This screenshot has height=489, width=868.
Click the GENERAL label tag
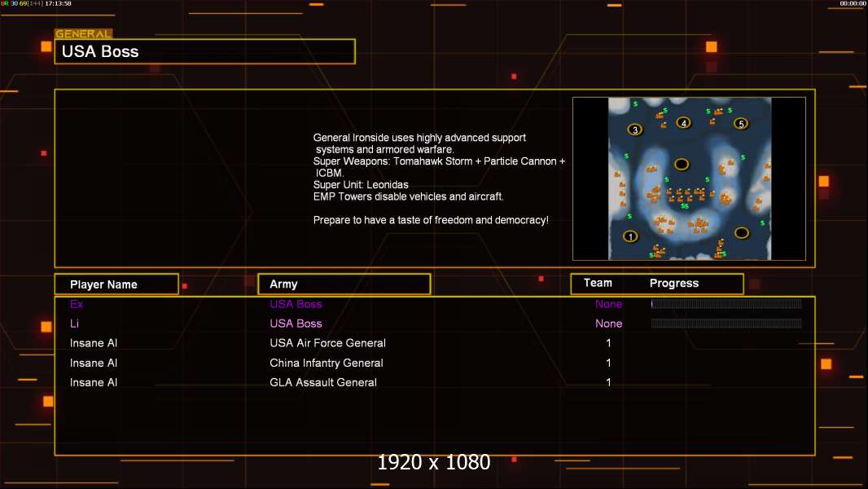coord(83,33)
